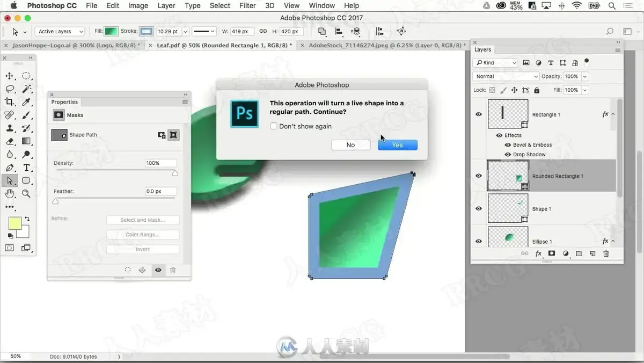This screenshot has width=644, height=363.
Task: Open the Filter menu
Action: pyautogui.click(x=247, y=5)
